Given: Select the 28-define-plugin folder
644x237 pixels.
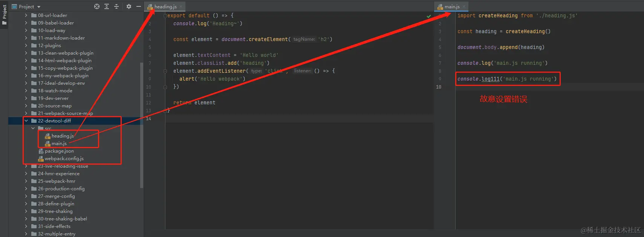Looking at the screenshot, I should pyautogui.click(x=56, y=204).
